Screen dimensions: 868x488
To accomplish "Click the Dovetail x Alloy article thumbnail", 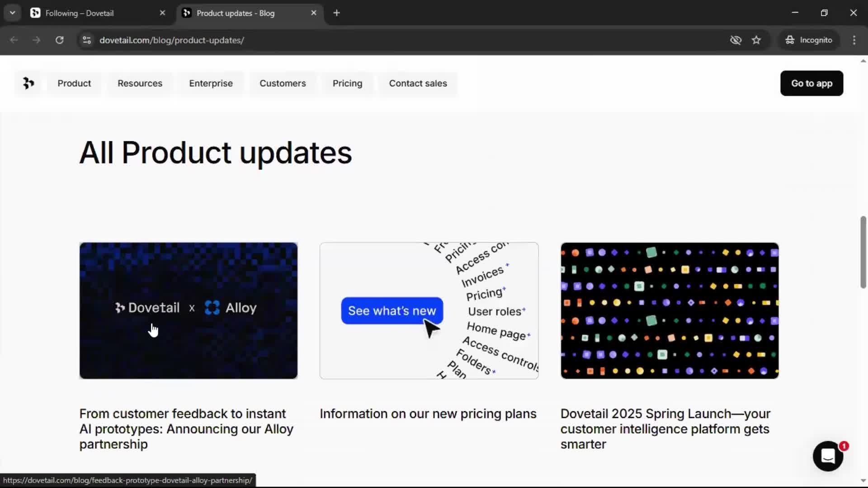I will pyautogui.click(x=188, y=310).
